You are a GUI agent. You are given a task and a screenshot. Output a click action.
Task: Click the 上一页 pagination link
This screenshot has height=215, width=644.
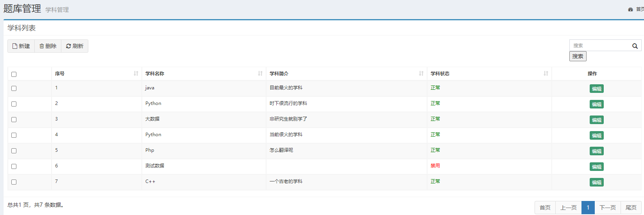coord(569,208)
